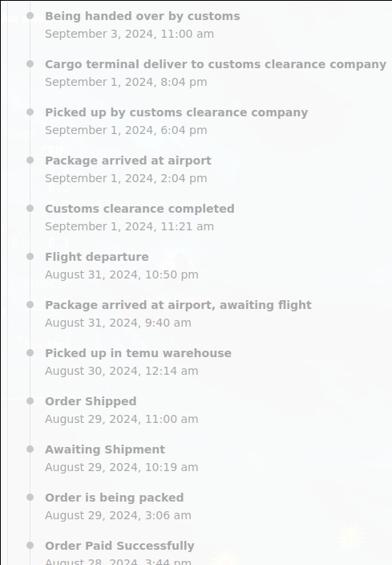Select the Package arrived at airport heading
The image size is (392, 565).
127,161
